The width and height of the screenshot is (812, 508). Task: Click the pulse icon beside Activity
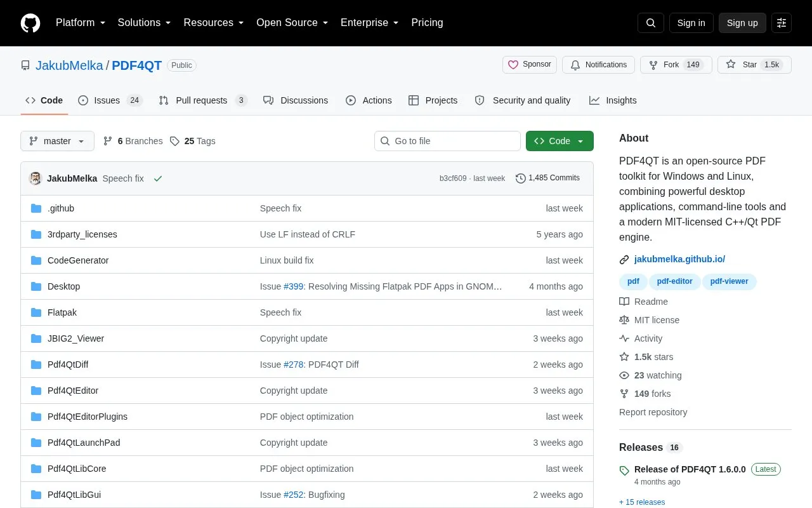tap(624, 338)
